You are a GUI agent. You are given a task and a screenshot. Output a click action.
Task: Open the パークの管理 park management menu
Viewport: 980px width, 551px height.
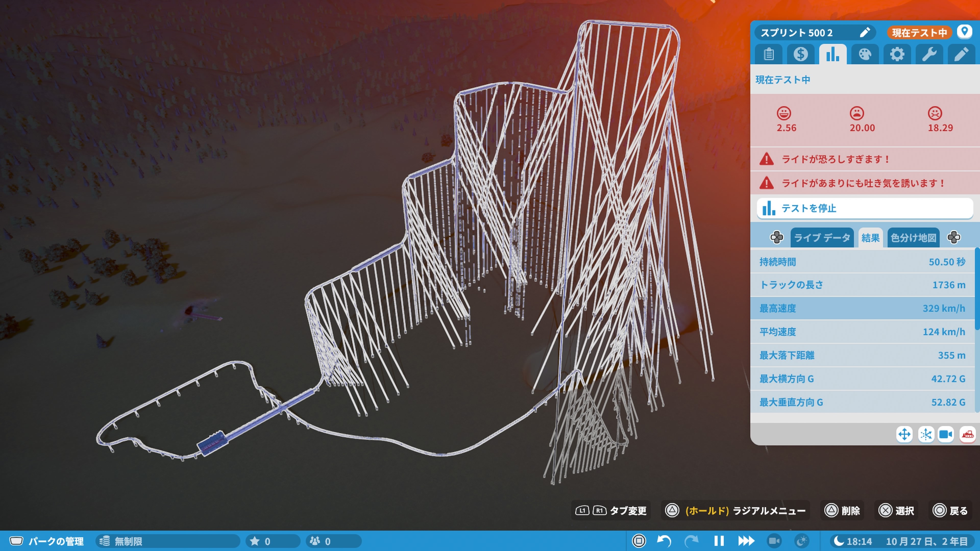click(x=47, y=541)
